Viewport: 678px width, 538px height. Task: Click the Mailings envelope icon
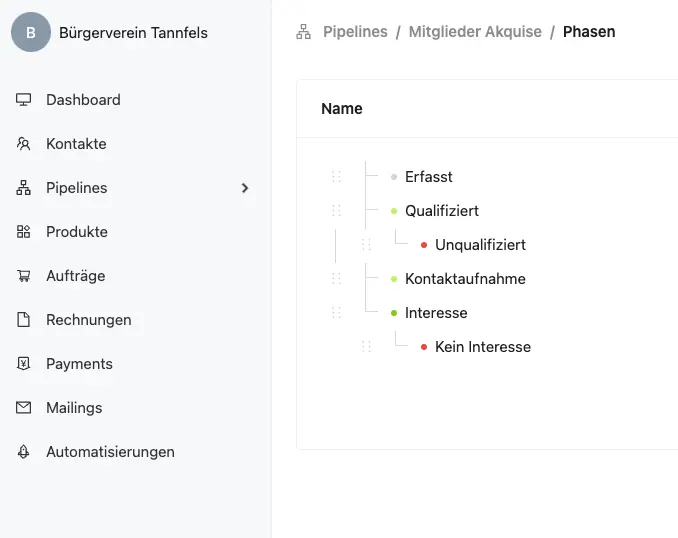(x=24, y=408)
